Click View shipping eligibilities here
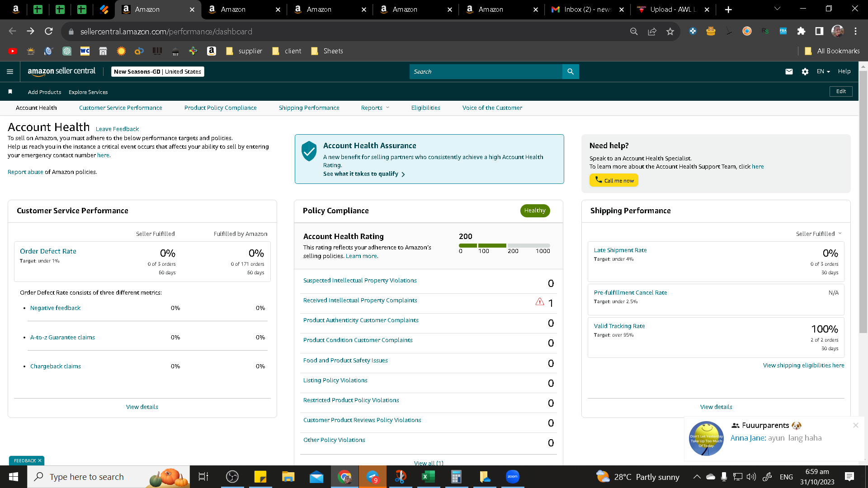 pyautogui.click(x=804, y=366)
